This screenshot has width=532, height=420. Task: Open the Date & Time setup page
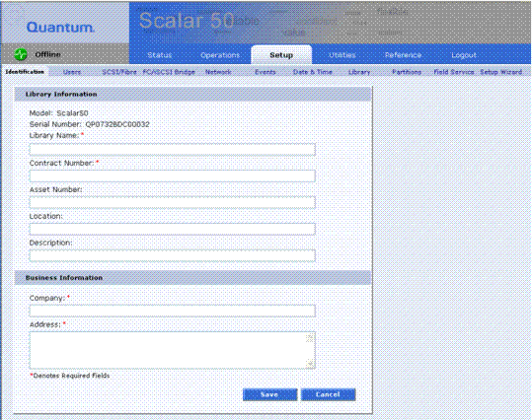[313, 72]
